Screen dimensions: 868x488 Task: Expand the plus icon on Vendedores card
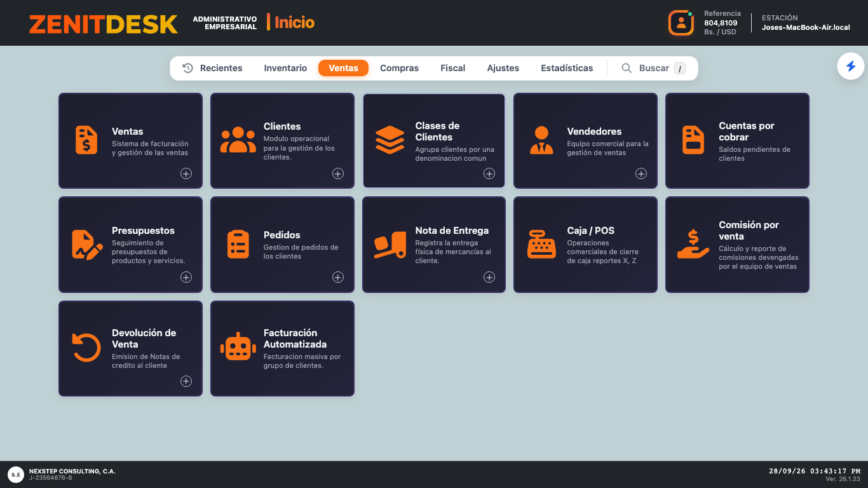tap(641, 173)
